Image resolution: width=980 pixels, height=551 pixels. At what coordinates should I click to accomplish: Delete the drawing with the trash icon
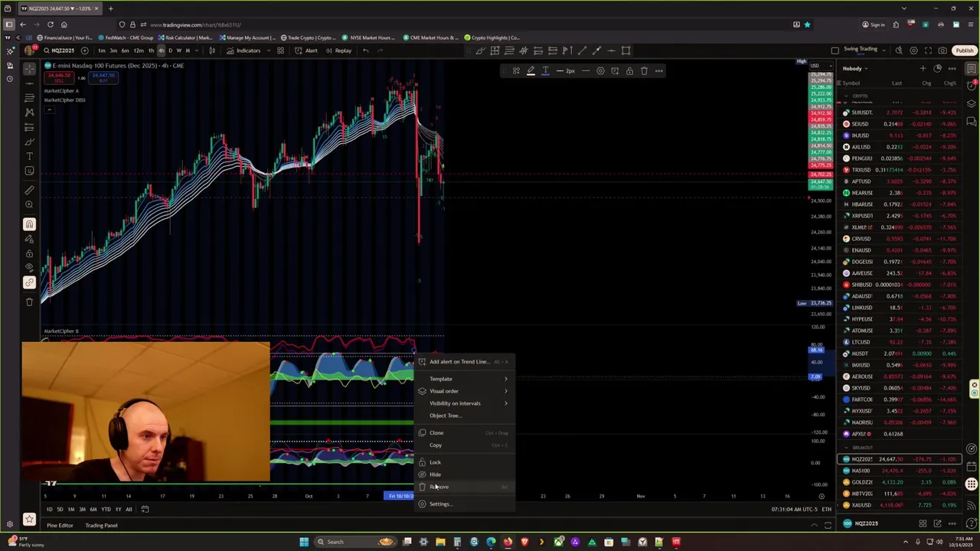644,71
